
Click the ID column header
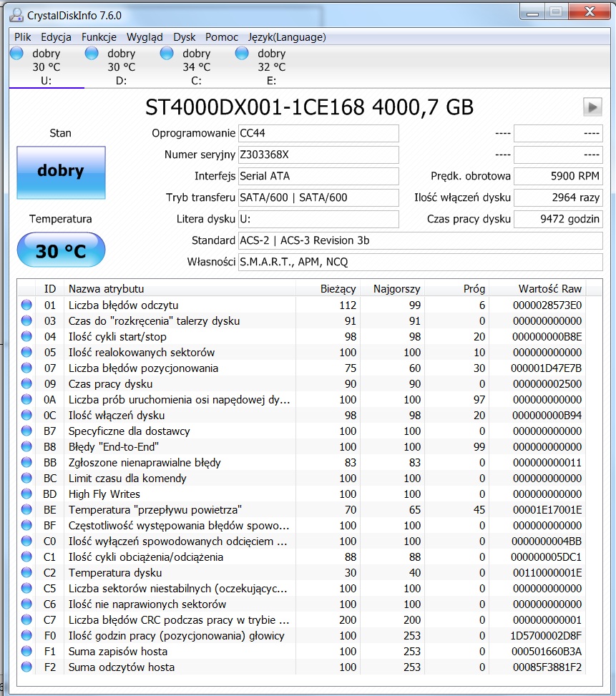click(x=49, y=288)
